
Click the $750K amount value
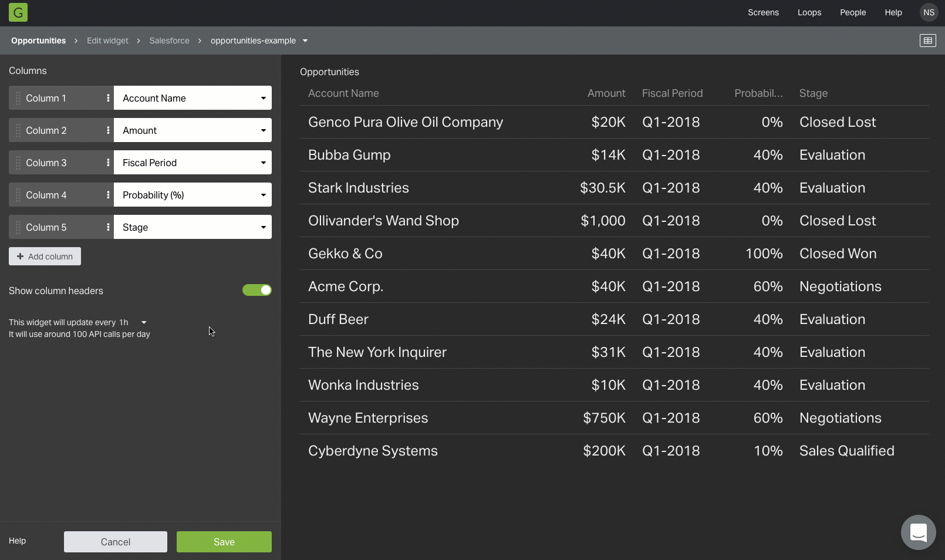click(x=604, y=418)
